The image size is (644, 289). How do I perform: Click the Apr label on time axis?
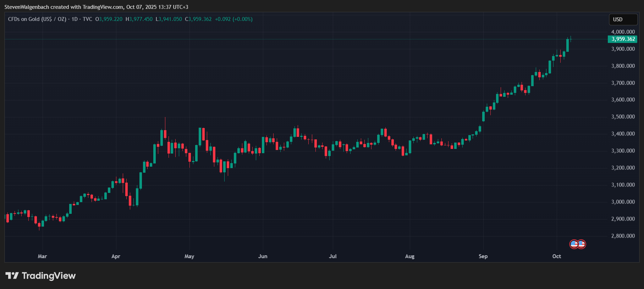[x=116, y=256]
